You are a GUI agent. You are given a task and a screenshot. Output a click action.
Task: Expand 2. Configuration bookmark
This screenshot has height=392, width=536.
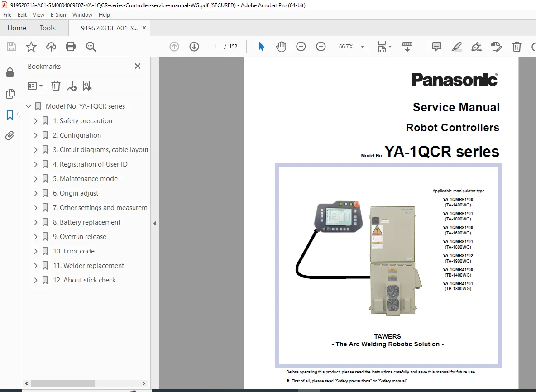point(36,135)
